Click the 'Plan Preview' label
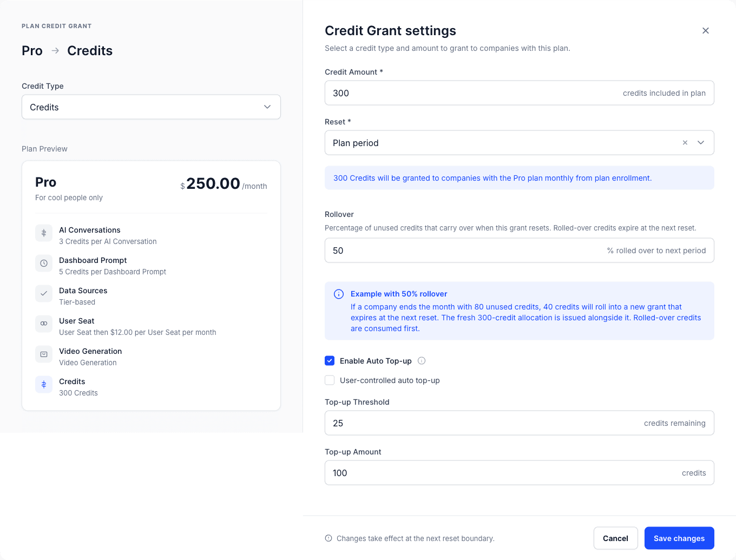 click(44, 149)
